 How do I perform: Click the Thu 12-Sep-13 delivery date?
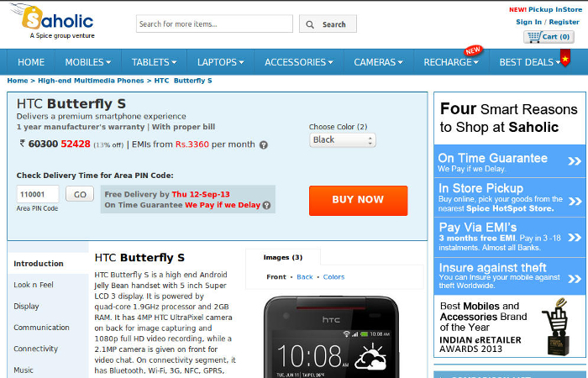coord(201,194)
